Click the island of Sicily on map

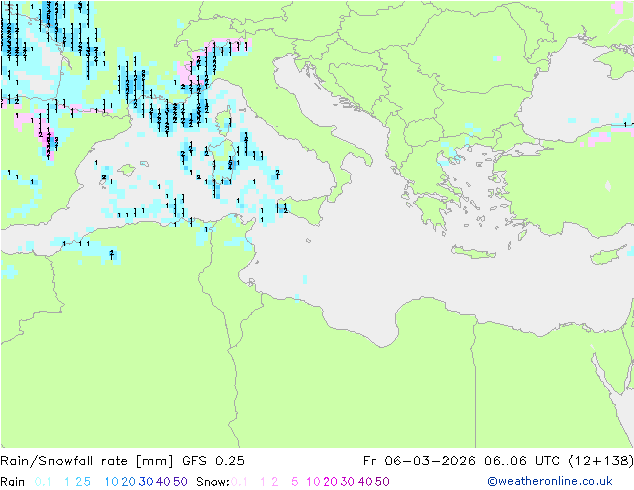click(301, 209)
